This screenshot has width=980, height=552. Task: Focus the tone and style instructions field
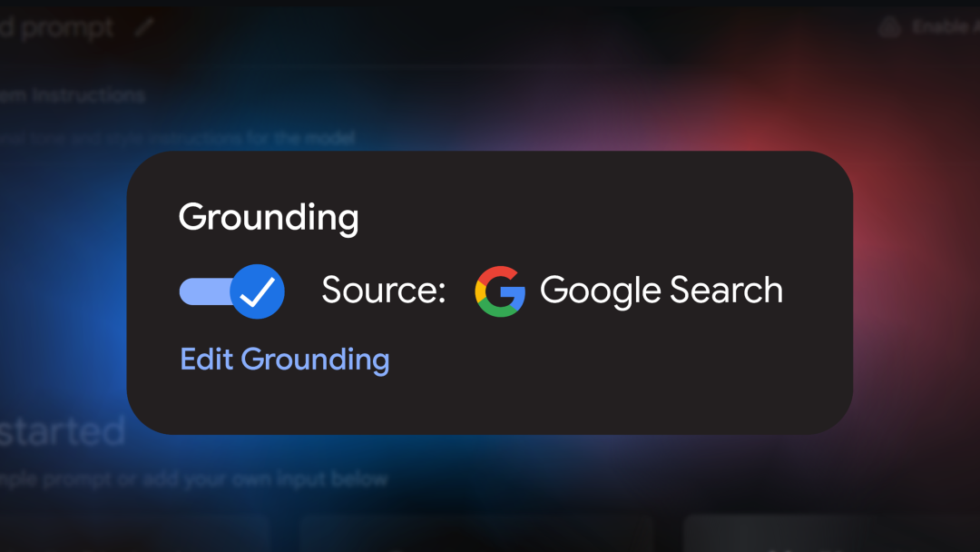(178, 137)
